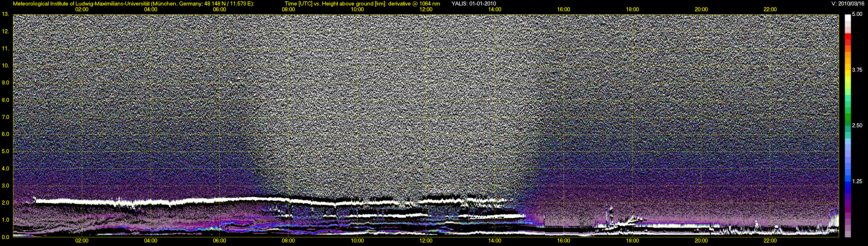Click the 10. height axis label
The width and height of the screenshot is (868, 246).
coord(5,65)
